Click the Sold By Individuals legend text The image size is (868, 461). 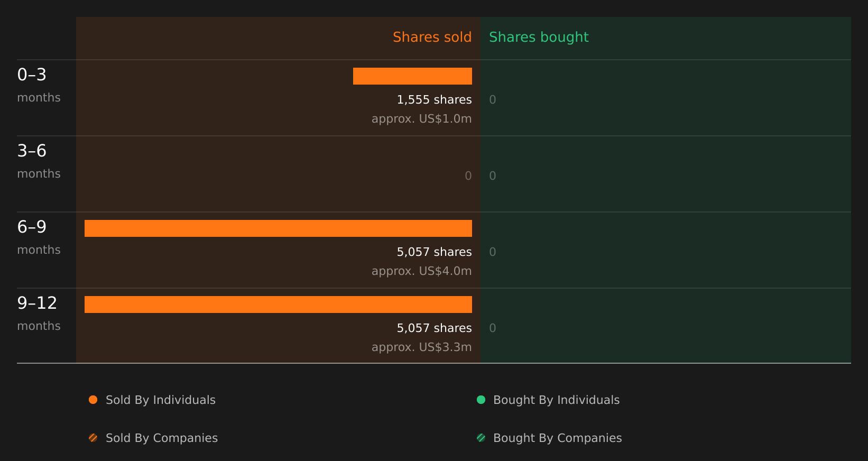[161, 400]
